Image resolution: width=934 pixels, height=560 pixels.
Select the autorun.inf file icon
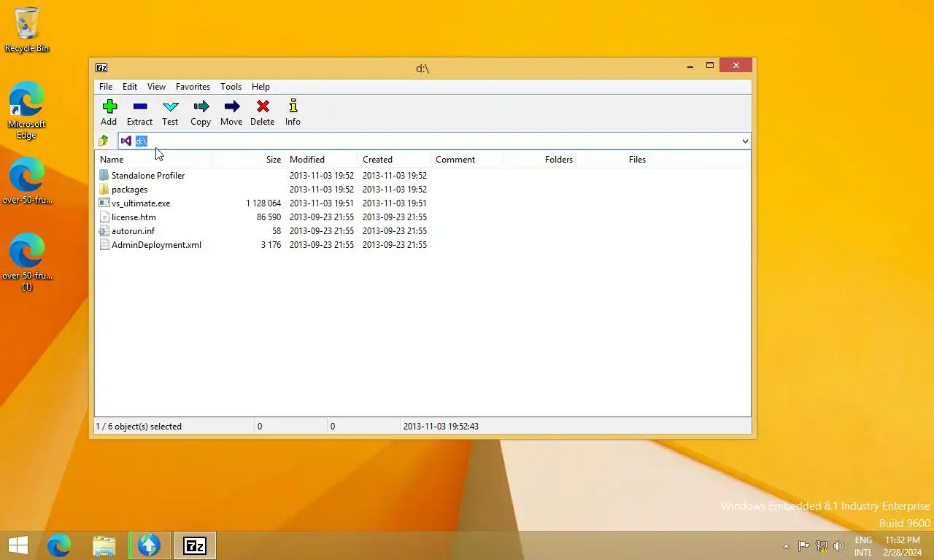click(x=104, y=230)
